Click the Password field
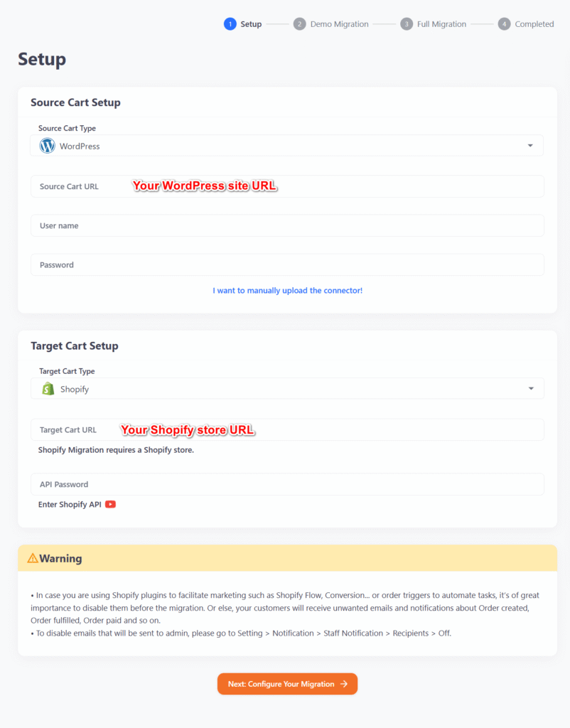 [287, 264]
